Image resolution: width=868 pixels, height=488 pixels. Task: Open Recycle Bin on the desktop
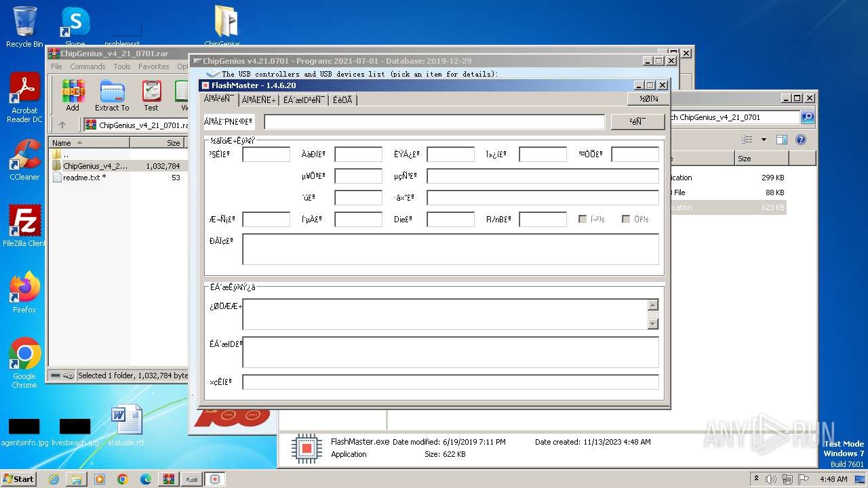coord(24,27)
